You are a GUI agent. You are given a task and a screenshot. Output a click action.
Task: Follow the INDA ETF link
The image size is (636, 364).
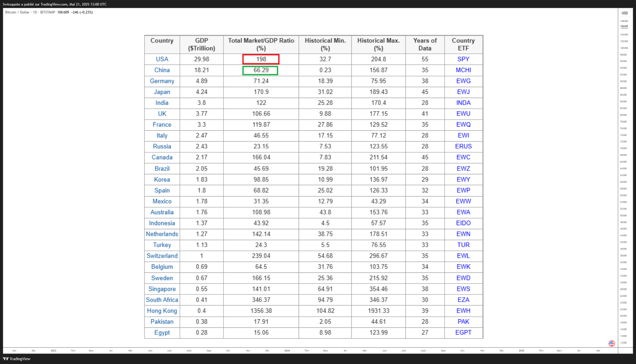[x=463, y=103]
